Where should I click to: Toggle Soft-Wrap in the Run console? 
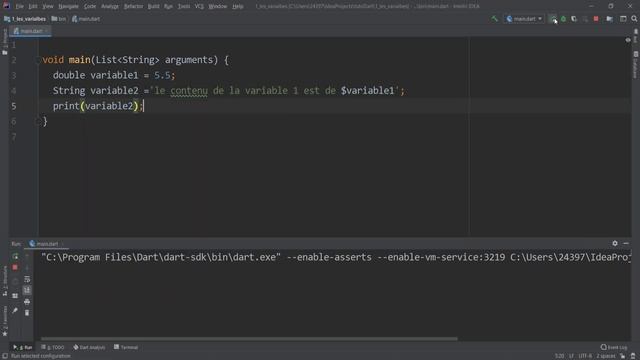click(27, 279)
